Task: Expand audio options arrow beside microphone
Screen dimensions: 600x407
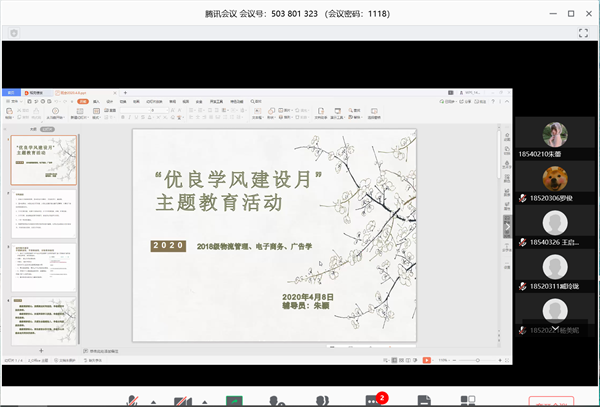Action: (152, 401)
